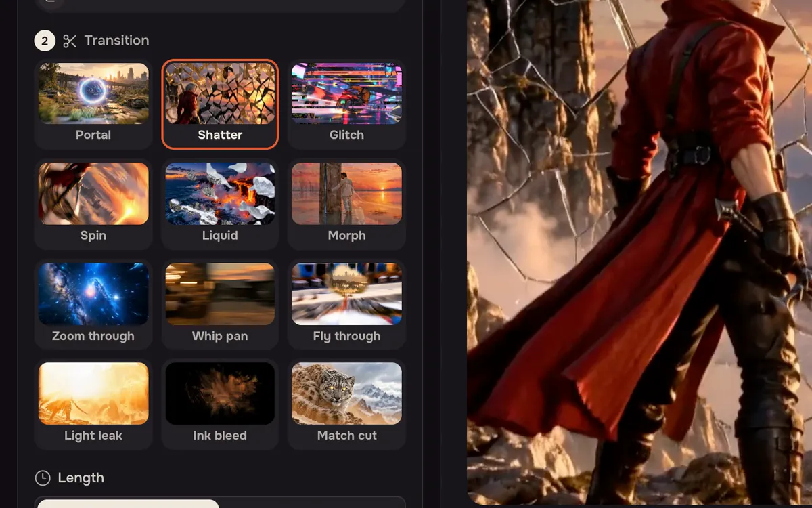Pick the Glitch transition effect
812x508 pixels.
[346, 104]
